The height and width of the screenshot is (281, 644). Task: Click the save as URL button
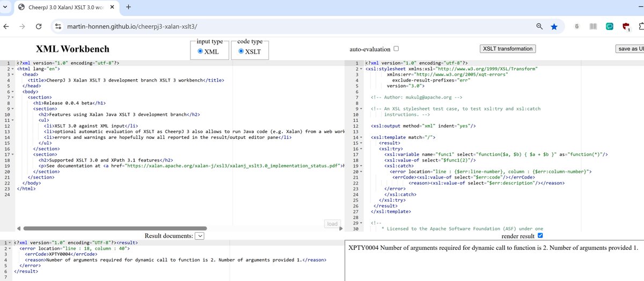coord(630,49)
